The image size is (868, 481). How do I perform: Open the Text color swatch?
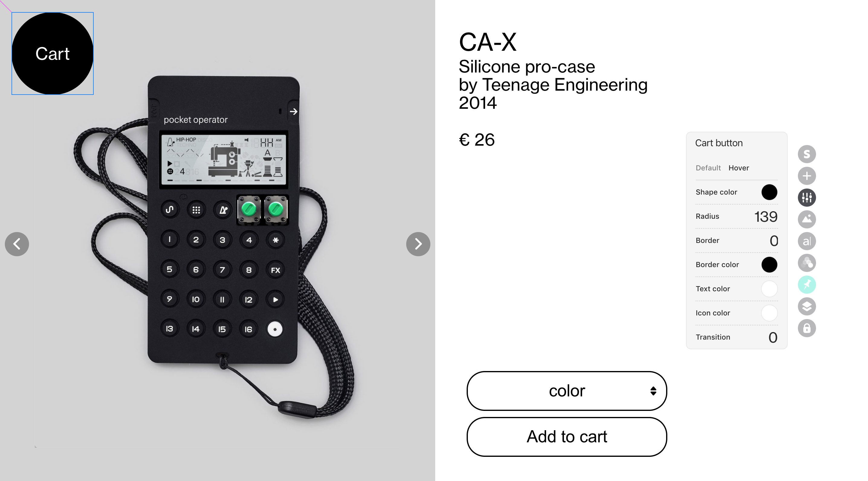[x=769, y=289]
